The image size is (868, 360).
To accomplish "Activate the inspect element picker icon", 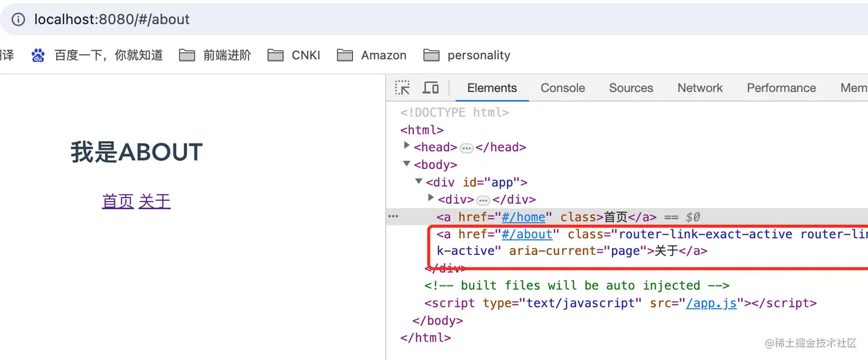I will 402,88.
